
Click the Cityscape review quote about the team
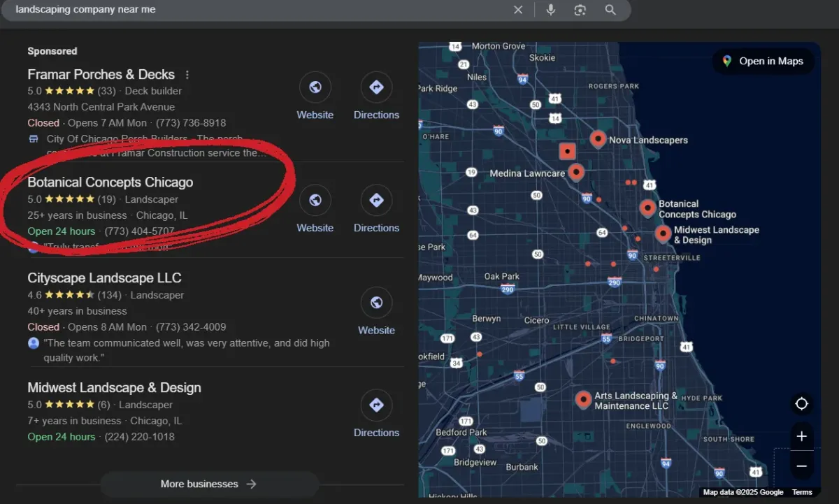click(x=187, y=350)
